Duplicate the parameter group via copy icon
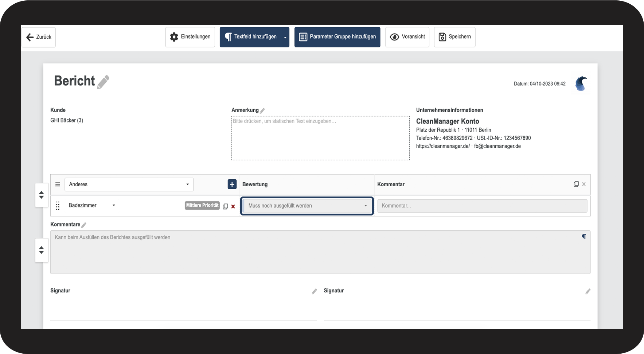The width and height of the screenshot is (644, 354). (576, 184)
